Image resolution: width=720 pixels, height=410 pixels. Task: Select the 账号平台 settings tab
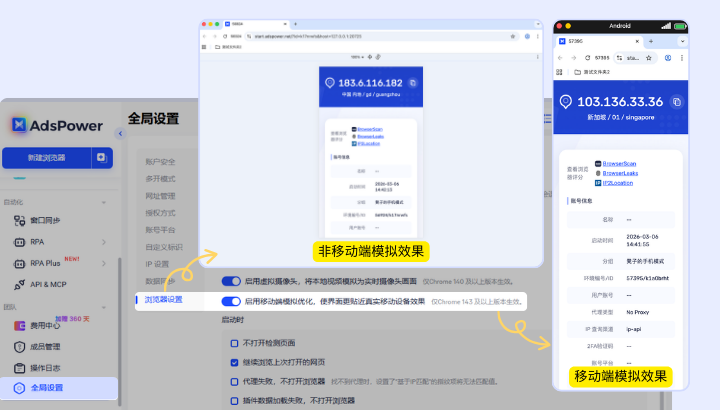pos(160,230)
